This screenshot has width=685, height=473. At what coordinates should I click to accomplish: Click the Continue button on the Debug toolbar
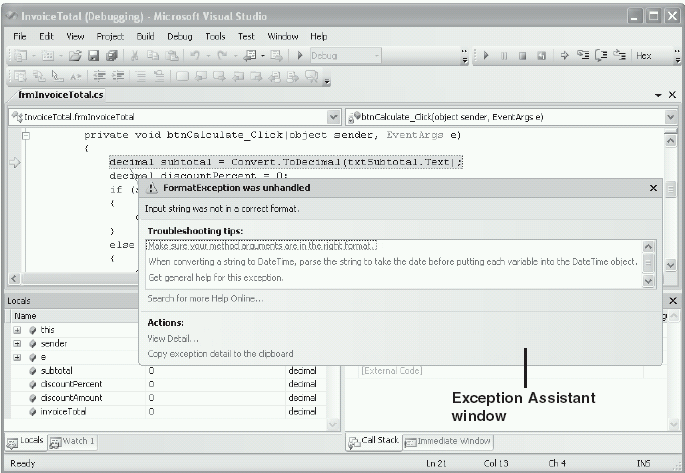tap(486, 55)
